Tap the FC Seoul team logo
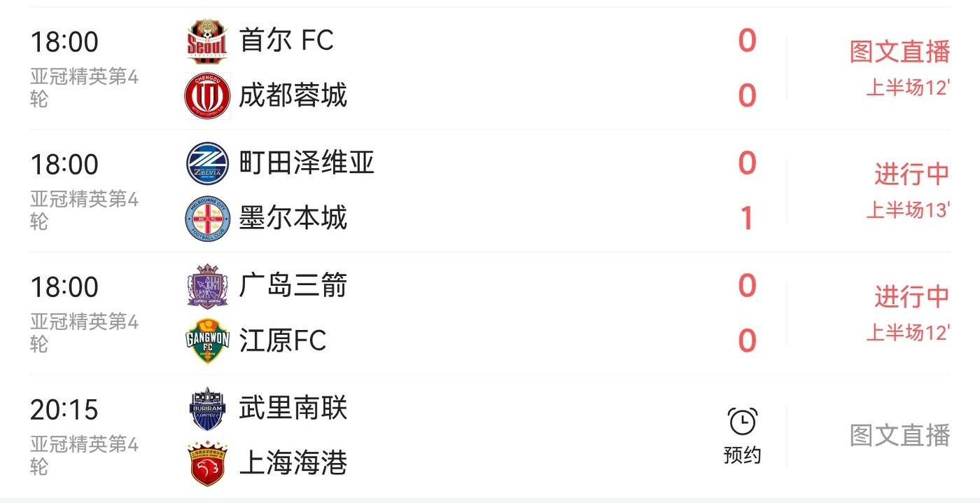980x503 pixels. pyautogui.click(x=207, y=41)
